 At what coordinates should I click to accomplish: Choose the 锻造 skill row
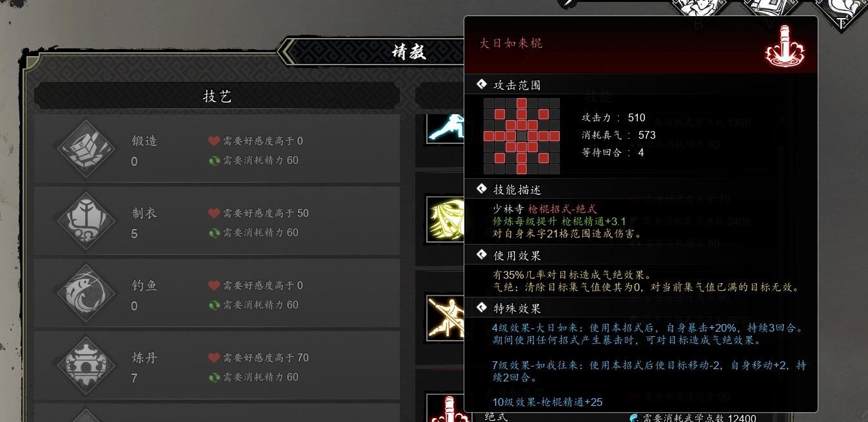(x=217, y=150)
